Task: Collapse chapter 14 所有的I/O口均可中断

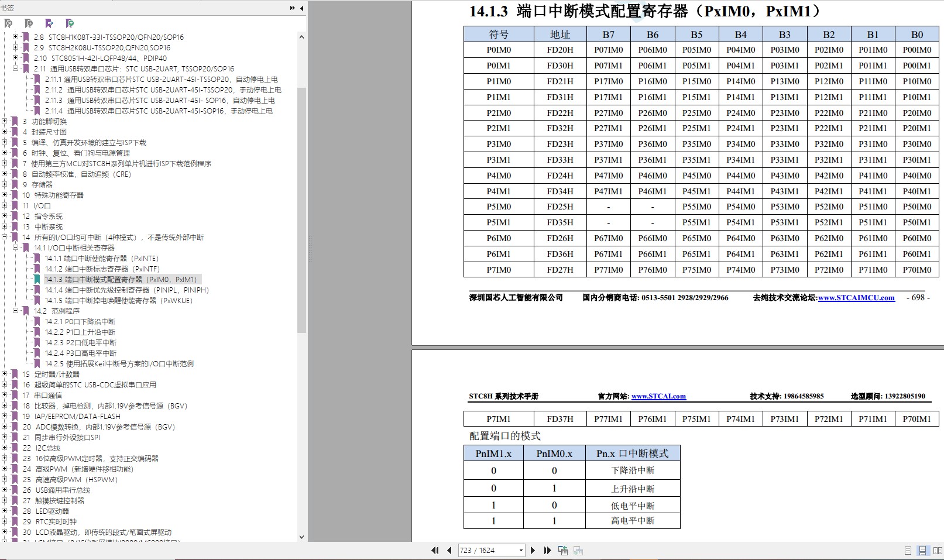Action: (x=5, y=237)
